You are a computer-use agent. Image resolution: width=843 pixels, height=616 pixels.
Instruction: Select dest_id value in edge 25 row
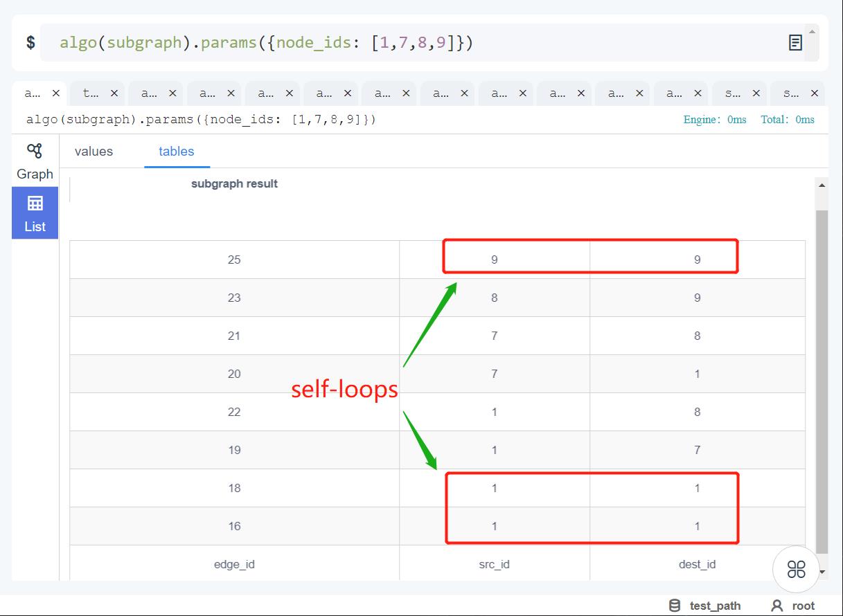pos(697,260)
